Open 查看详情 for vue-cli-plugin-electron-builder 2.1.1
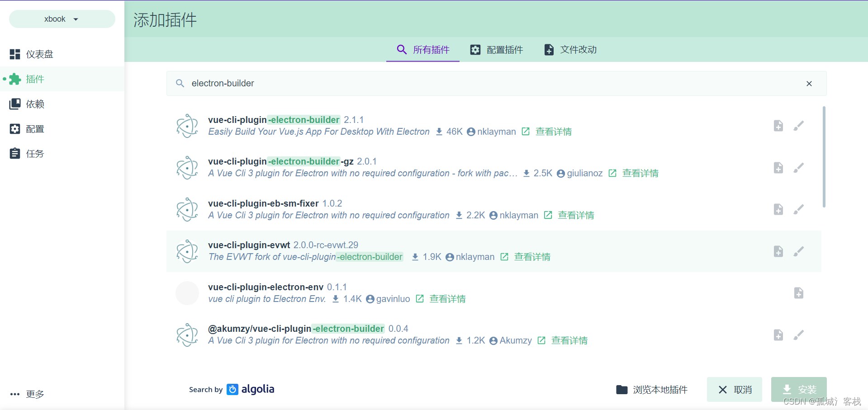 coord(554,132)
